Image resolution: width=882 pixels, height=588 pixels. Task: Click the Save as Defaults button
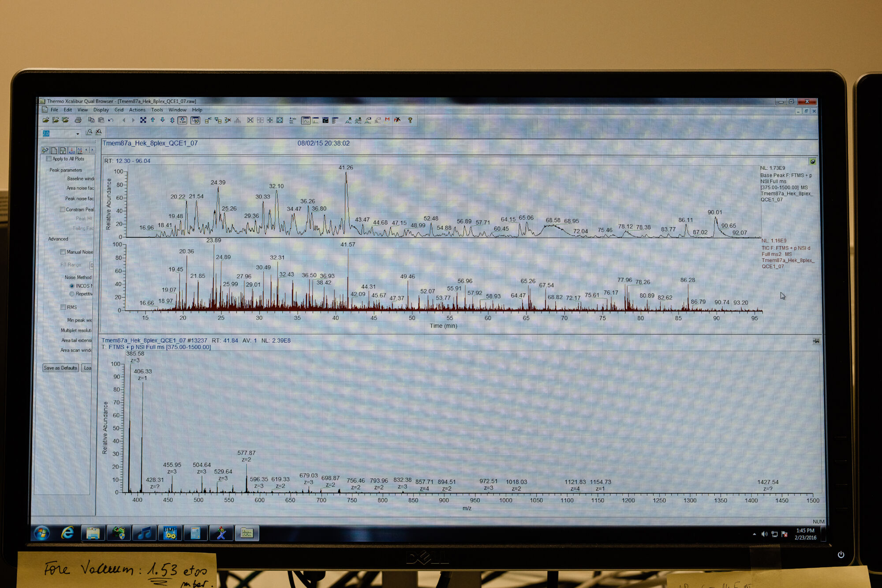click(x=61, y=368)
